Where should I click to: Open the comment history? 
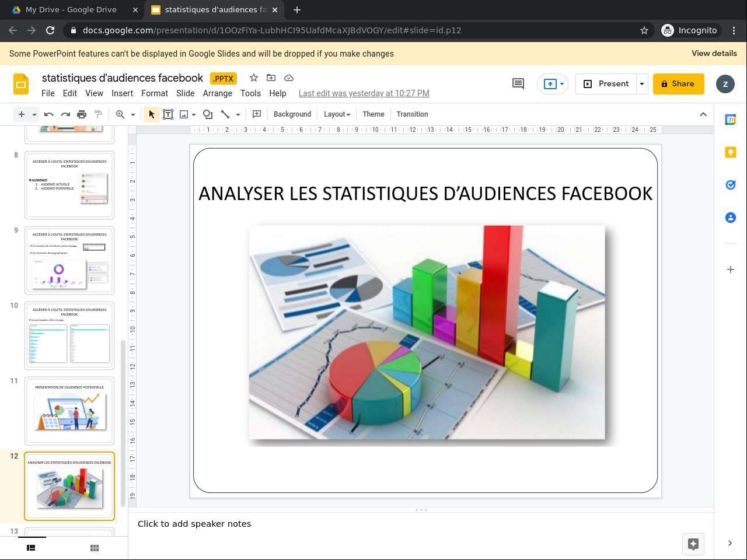click(x=518, y=84)
